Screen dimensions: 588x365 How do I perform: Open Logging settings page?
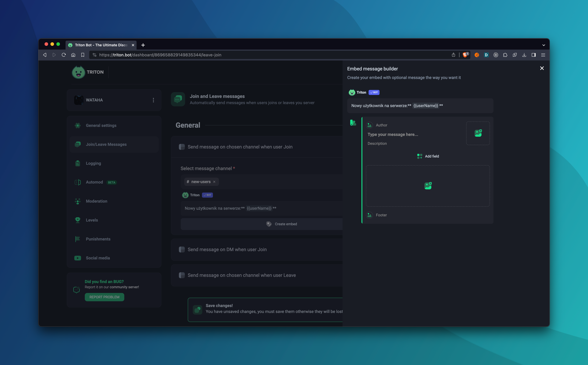93,163
